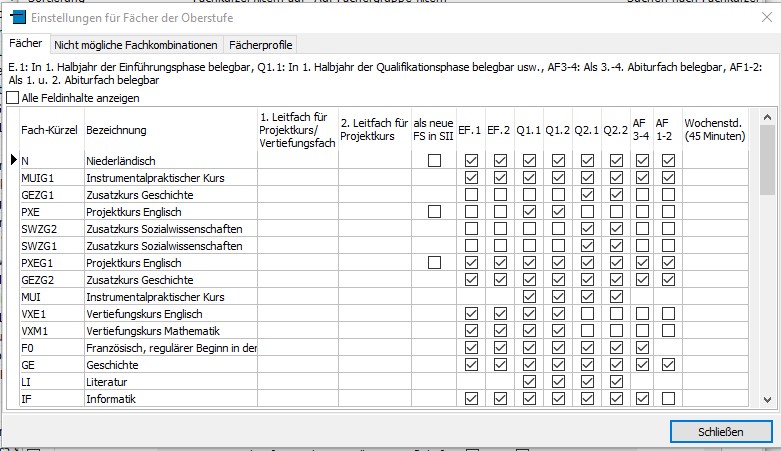
Task: Enable 'als neue FS in SII' for PXE
Action: (434, 212)
